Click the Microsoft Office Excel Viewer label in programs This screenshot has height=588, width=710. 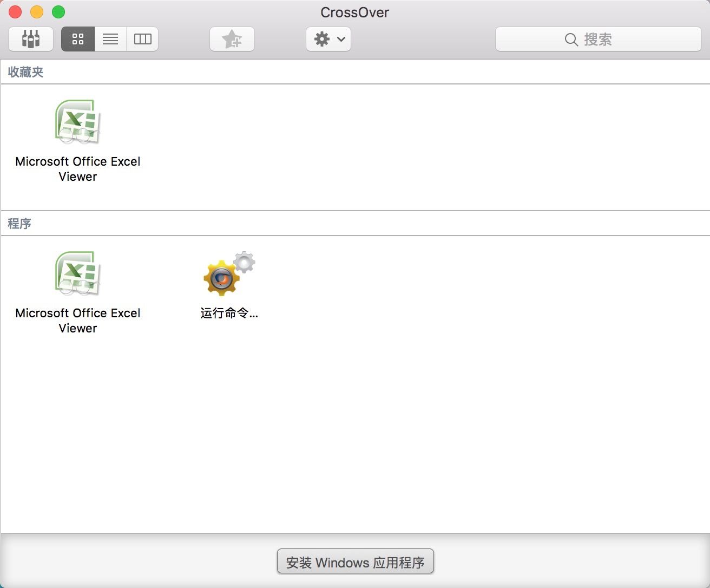click(x=78, y=321)
